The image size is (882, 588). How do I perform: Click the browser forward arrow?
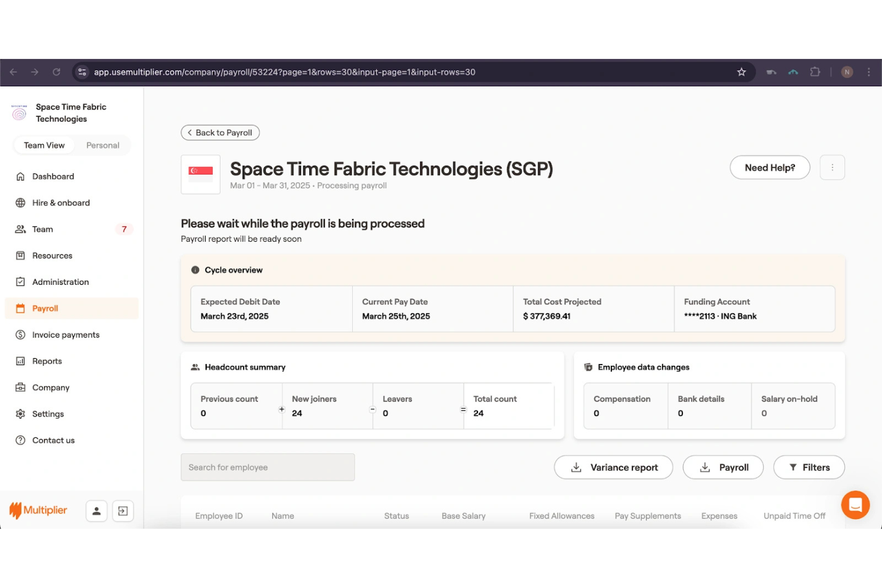pyautogui.click(x=35, y=72)
